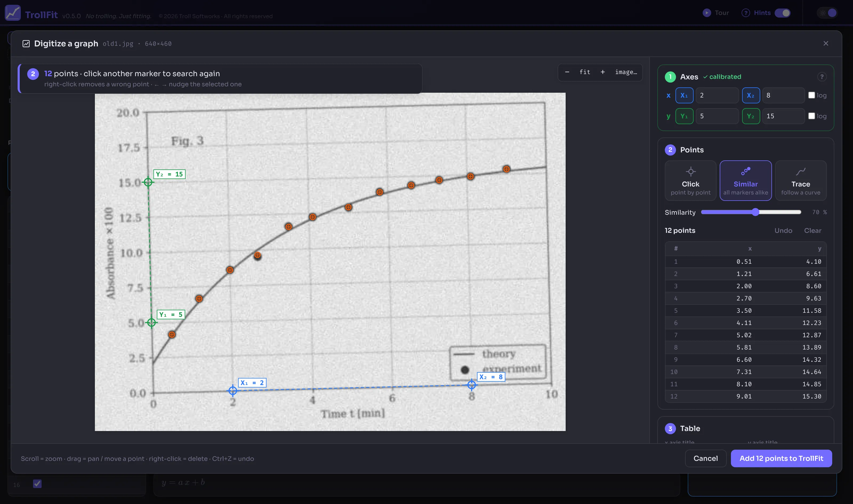Click the X₂ = 8 calibration crosshair
The width and height of the screenshot is (853, 504).
[x=471, y=385]
